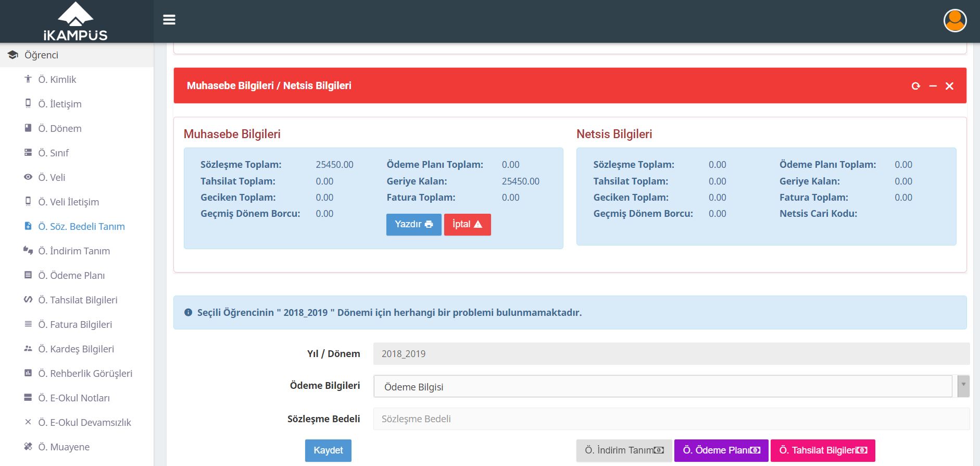
Task: Click the Netsis Bilgileri heading
Action: click(x=614, y=134)
